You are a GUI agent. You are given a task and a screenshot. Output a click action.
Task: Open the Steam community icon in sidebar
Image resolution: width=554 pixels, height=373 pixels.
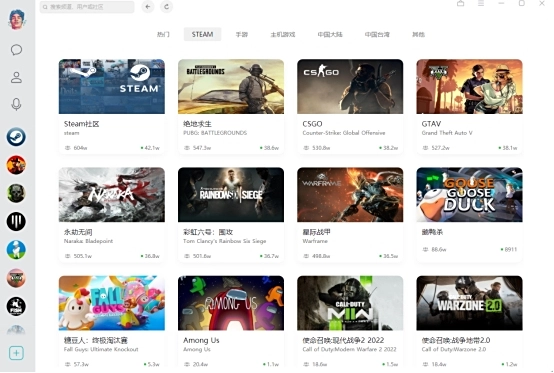coord(16,137)
